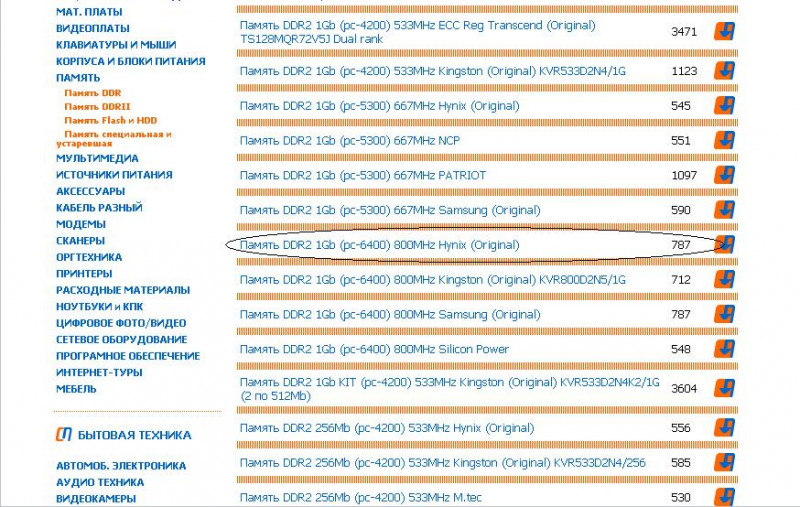The image size is (800, 507).
Task: Select ПРИНТЕРЫ in the sidebar menu
Action: pos(84,273)
